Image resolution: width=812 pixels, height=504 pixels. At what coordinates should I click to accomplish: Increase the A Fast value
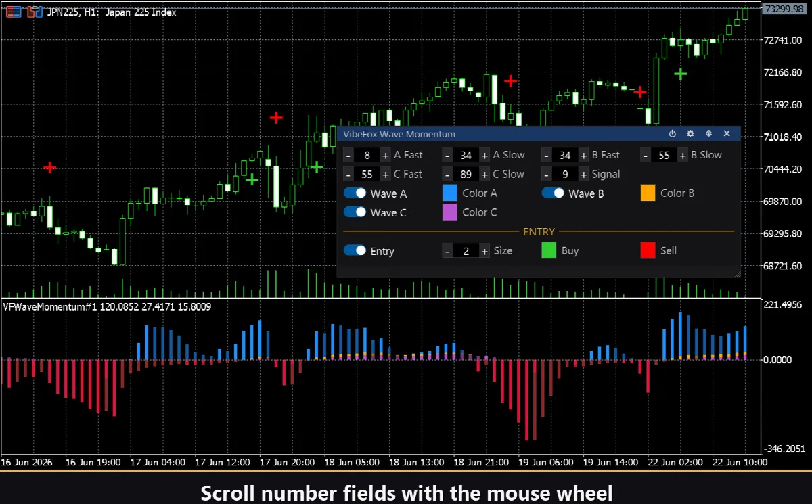(x=386, y=156)
